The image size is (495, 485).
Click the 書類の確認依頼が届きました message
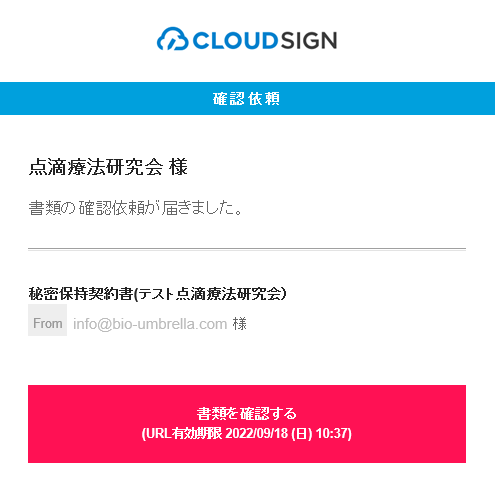point(135,208)
